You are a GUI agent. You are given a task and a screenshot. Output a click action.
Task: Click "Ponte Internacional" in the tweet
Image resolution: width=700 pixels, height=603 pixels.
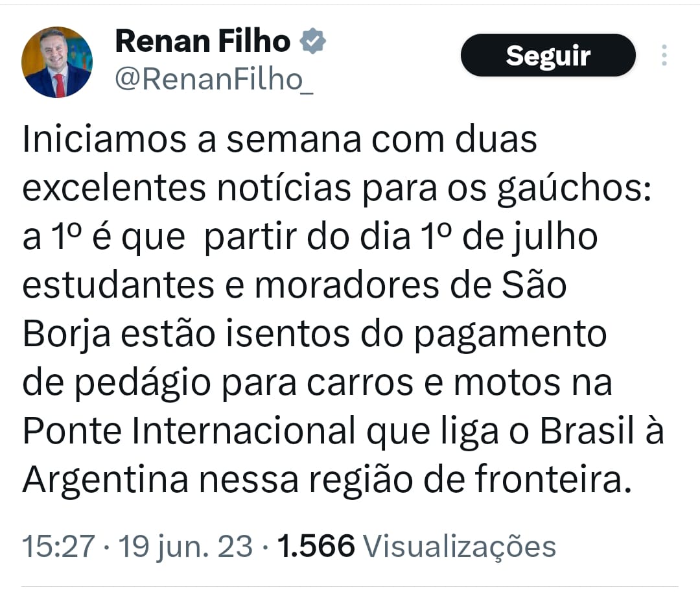coord(189,431)
